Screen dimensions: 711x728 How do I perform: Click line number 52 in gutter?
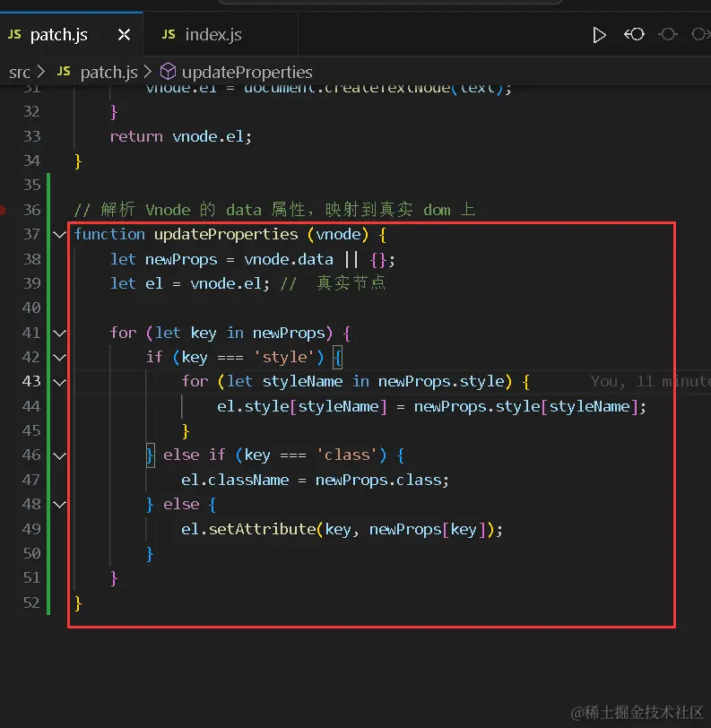[x=31, y=602]
